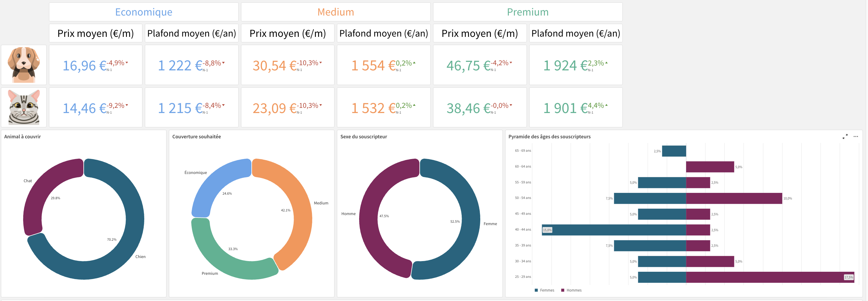Click the Femmes bar for 65 - 69 ans
Screen dimensions: 868x301
(x=674, y=151)
